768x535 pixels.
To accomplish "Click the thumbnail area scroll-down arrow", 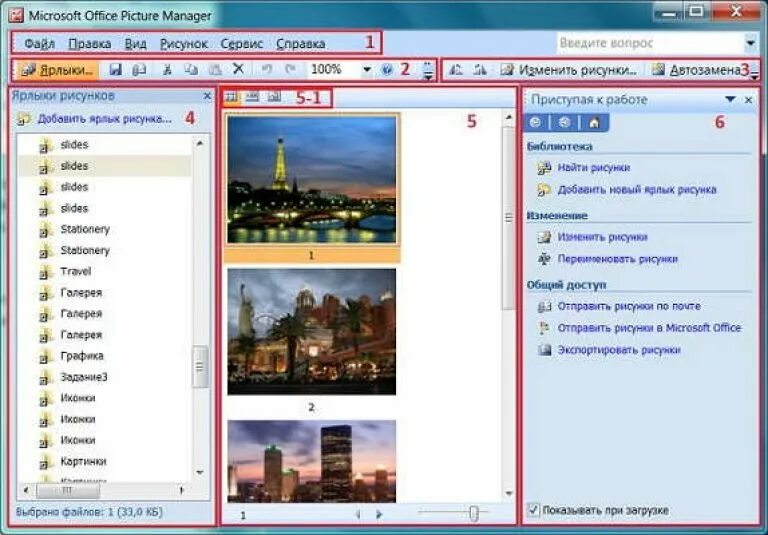I will pyautogui.click(x=508, y=493).
